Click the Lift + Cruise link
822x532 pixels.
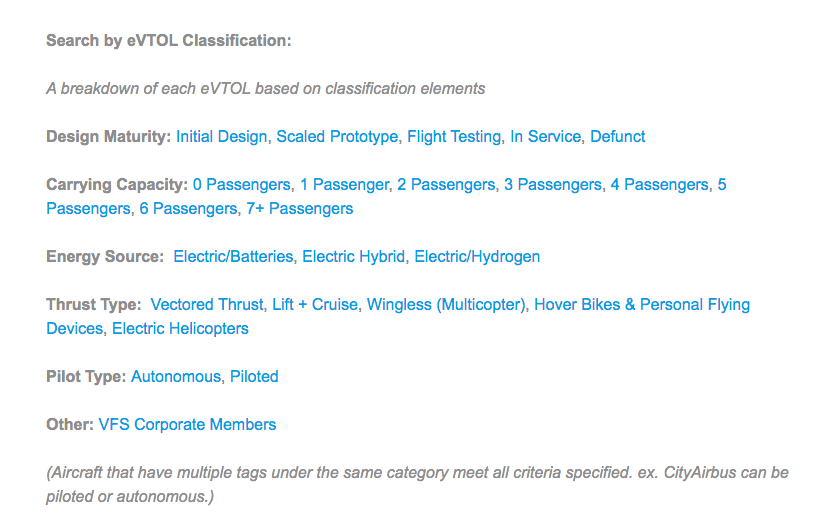(315, 304)
